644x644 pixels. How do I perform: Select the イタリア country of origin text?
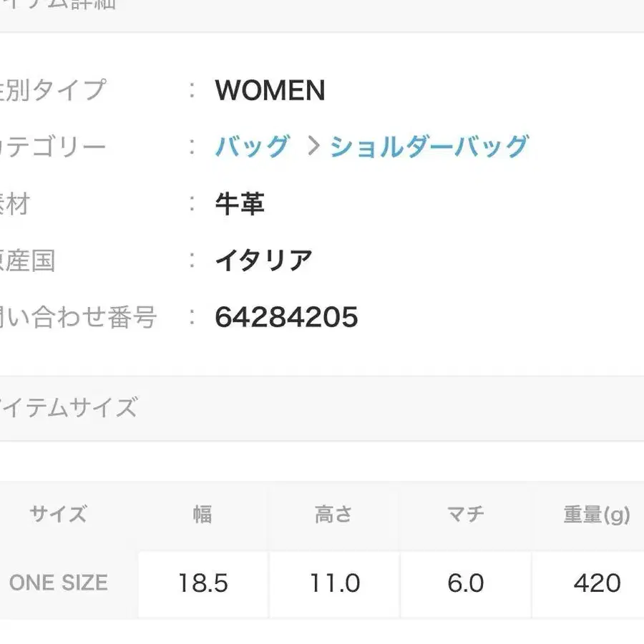click(263, 260)
